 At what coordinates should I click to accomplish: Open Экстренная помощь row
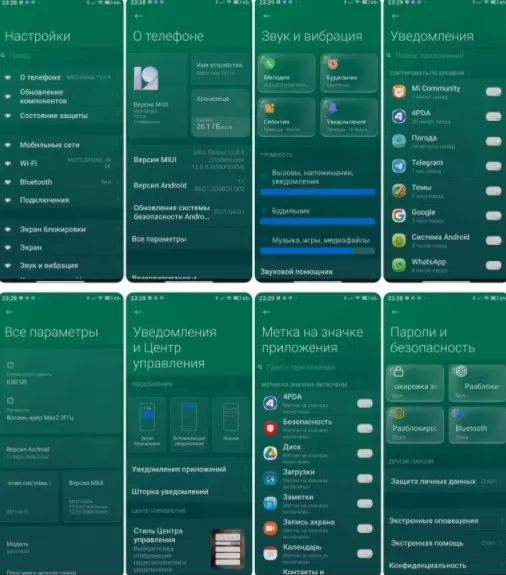point(445,543)
